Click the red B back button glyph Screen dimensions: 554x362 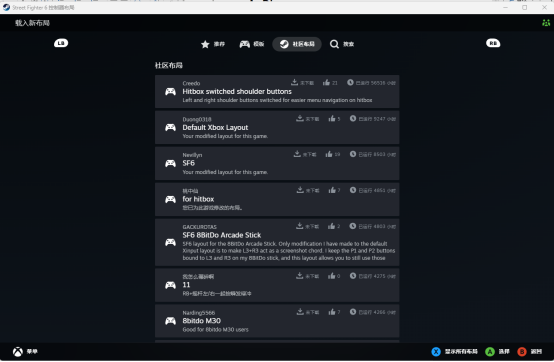pos(522,351)
